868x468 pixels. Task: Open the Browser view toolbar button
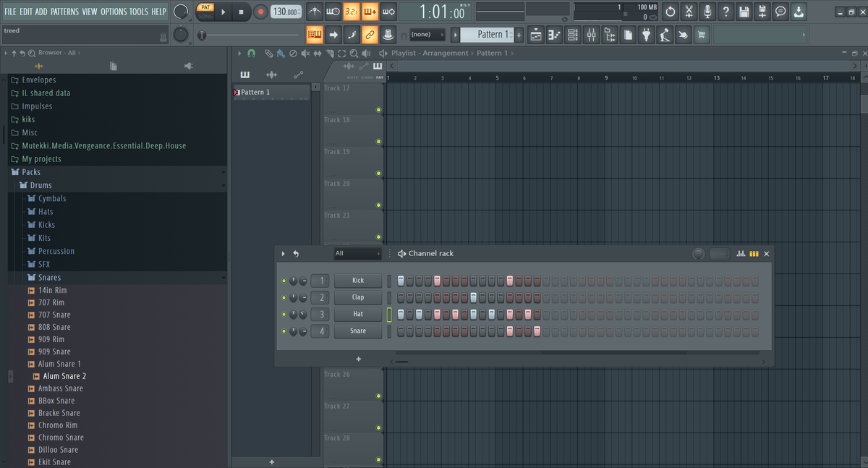(609, 34)
